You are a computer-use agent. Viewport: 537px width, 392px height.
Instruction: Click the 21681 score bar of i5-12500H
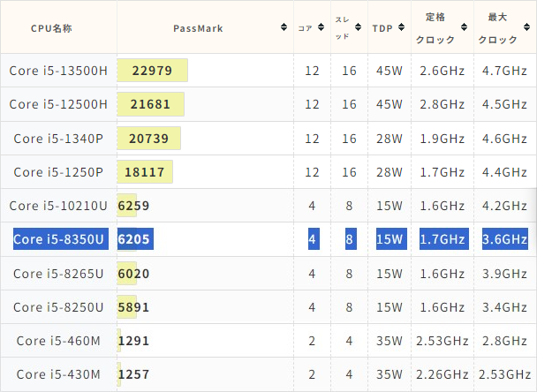151,104
